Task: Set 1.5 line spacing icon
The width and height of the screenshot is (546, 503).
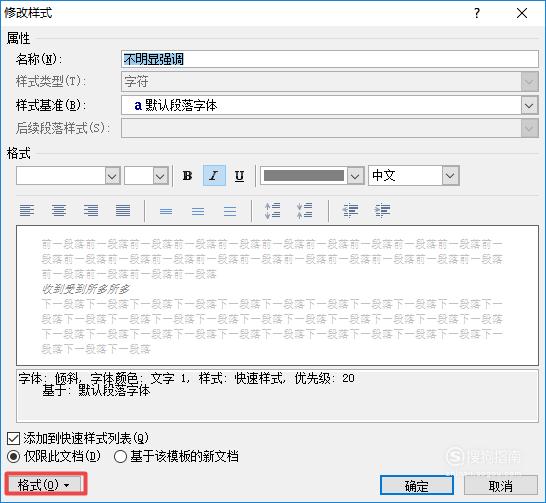Action: [x=198, y=211]
